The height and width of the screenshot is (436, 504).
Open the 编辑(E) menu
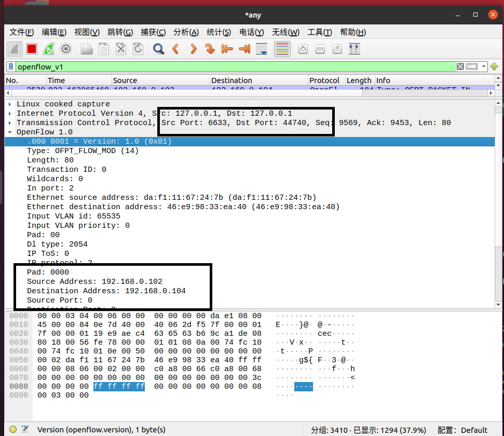coord(54,32)
